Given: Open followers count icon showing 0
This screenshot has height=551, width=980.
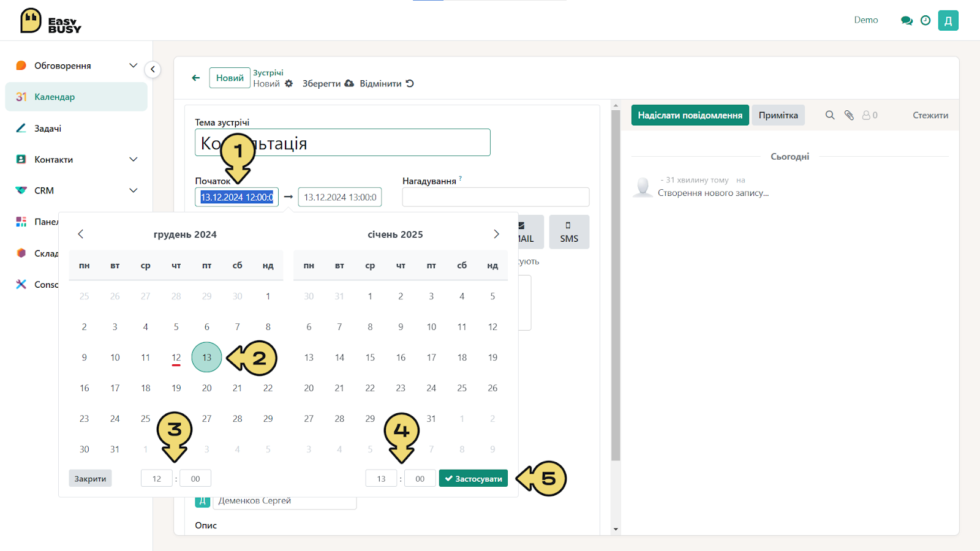Looking at the screenshot, I should pos(870,115).
